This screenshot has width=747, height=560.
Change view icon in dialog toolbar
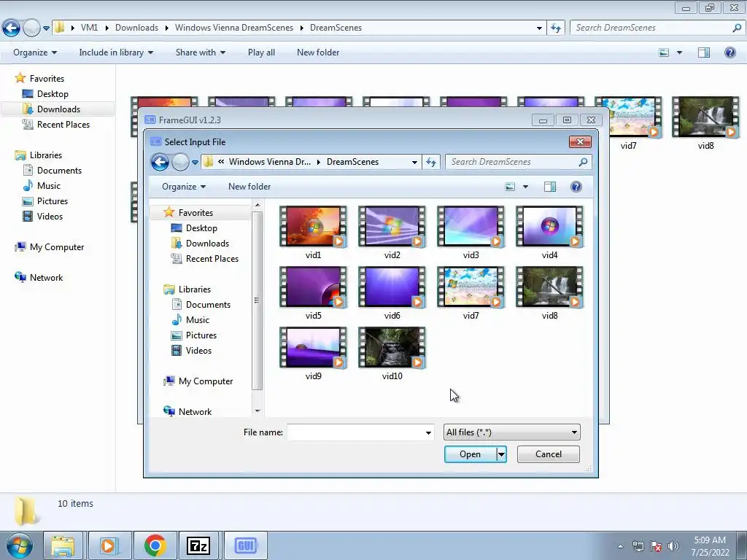510,187
